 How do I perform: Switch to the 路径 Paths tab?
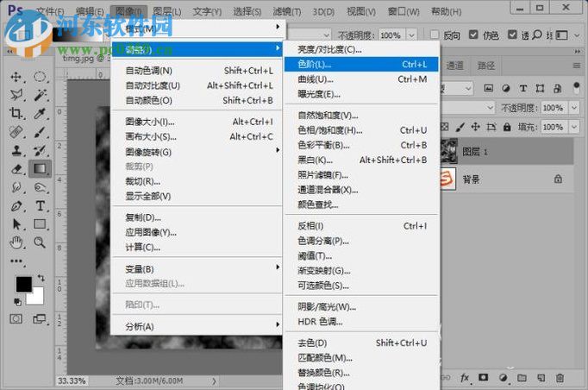(486, 66)
